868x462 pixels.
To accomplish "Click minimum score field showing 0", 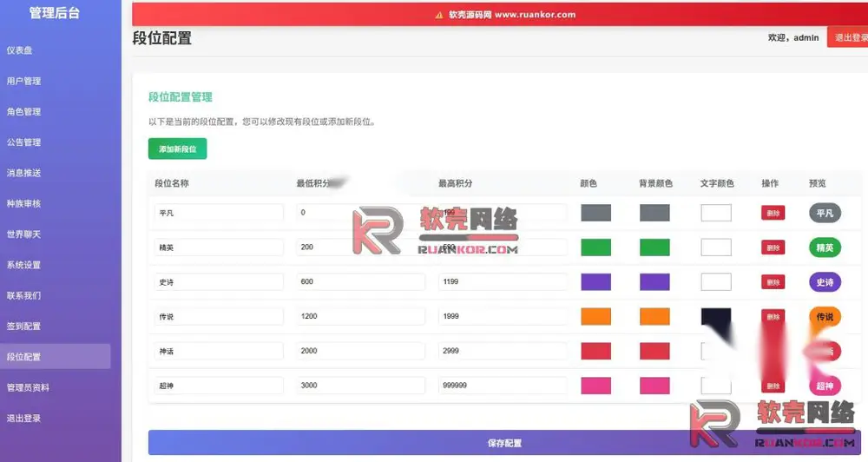I will [x=360, y=213].
